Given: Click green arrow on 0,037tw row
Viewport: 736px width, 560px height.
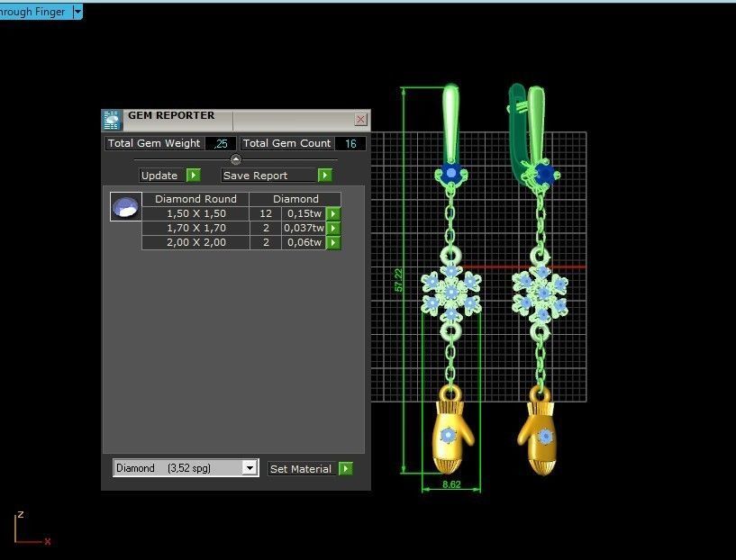Looking at the screenshot, I should (333, 229).
